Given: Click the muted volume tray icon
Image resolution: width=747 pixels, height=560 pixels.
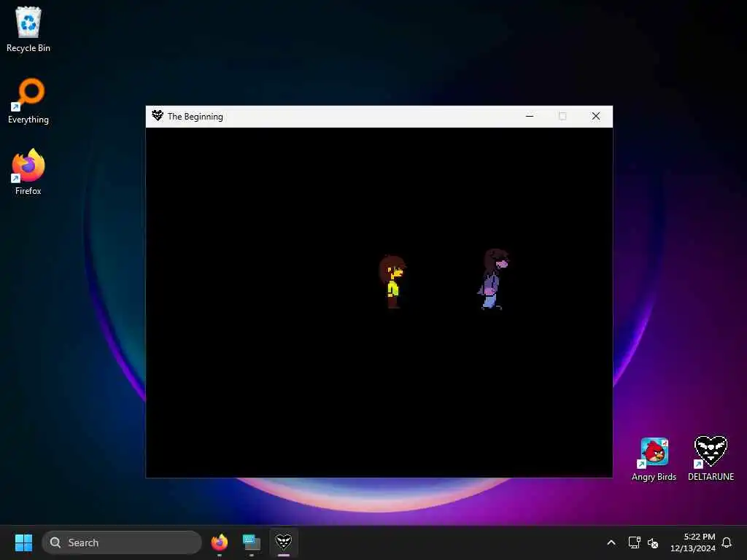Looking at the screenshot, I should click(x=653, y=542).
